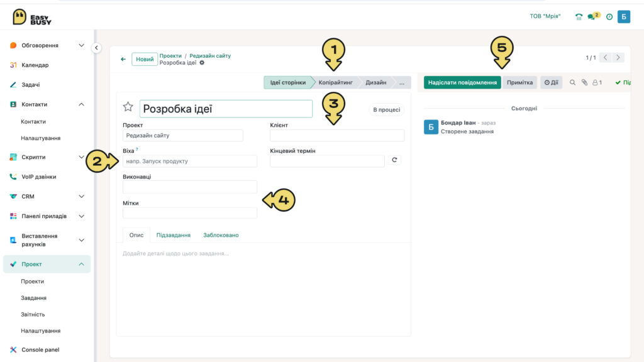Expand the CRM sidebar section
This screenshot has height=362, width=644.
pos(81,196)
